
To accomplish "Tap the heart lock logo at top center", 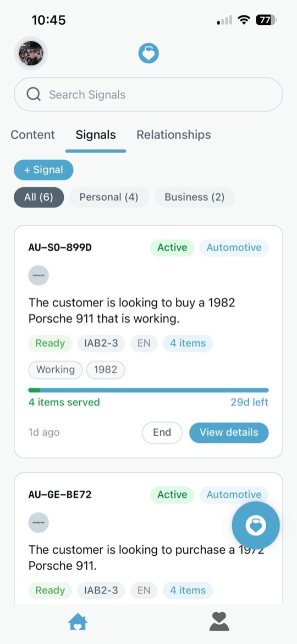I will [148, 54].
